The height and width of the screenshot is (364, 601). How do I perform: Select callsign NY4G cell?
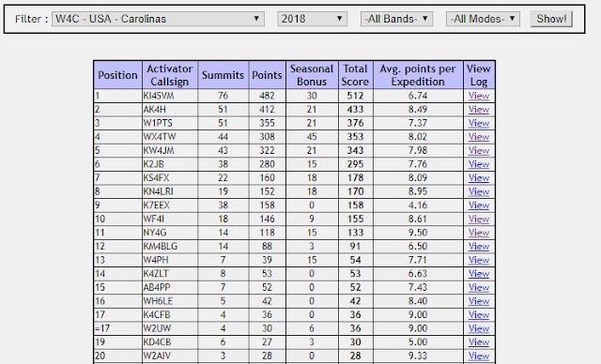point(170,233)
